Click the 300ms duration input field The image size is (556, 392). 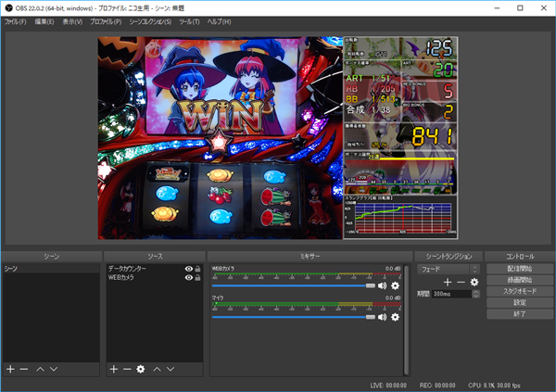pyautogui.click(x=452, y=294)
